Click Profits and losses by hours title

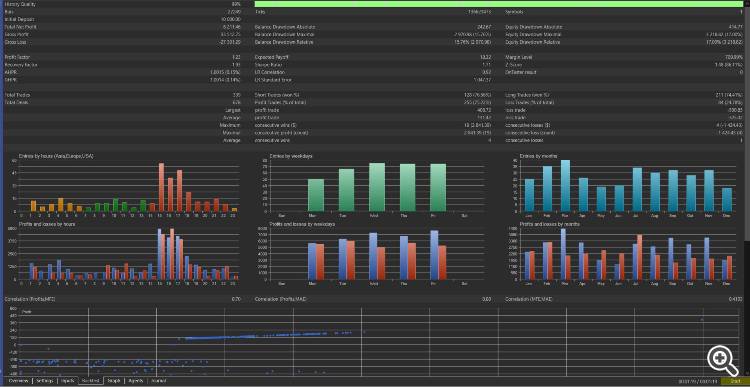(47, 224)
